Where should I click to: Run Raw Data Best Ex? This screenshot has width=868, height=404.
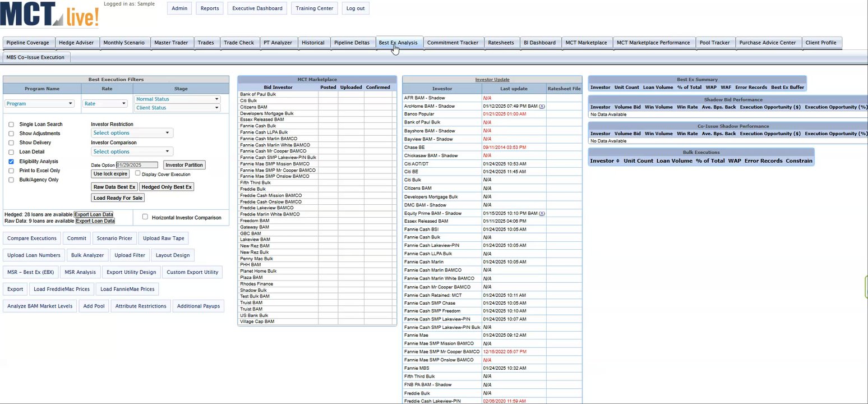pyautogui.click(x=114, y=187)
